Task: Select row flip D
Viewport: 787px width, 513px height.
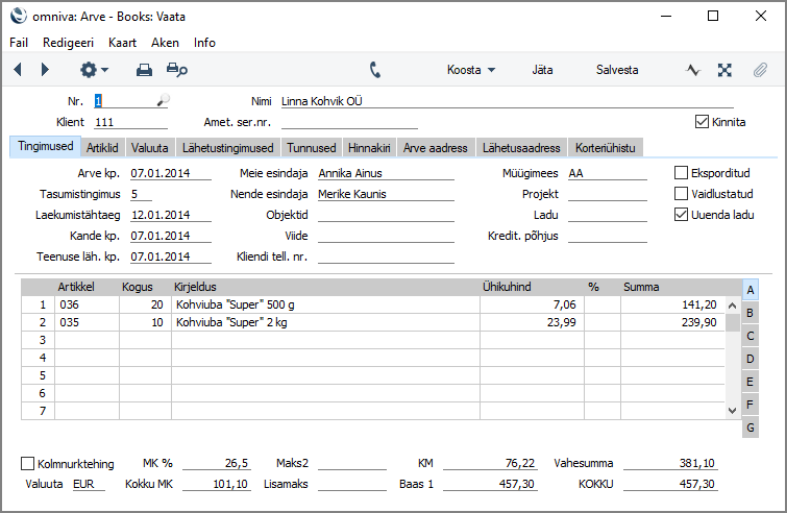Action: coord(750,359)
